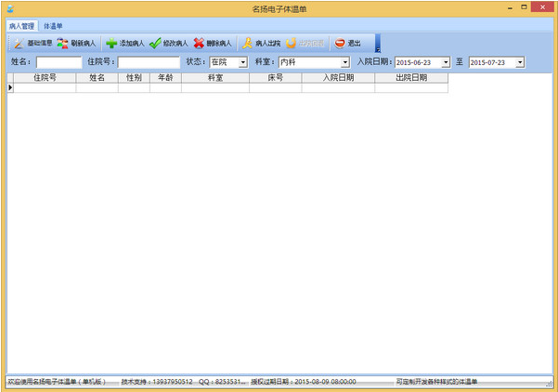The width and height of the screenshot is (558, 392).
Task: Click the red 退出 exit icon
Action: click(340, 43)
